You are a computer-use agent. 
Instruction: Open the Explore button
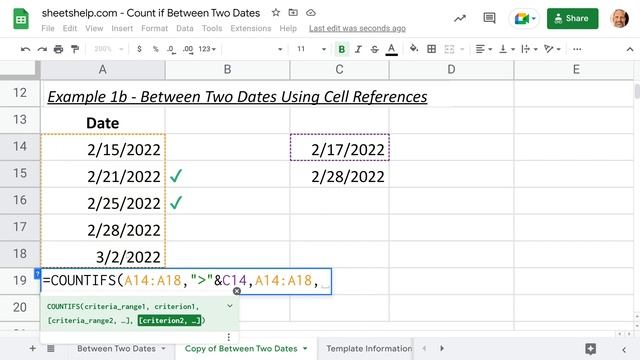point(591,349)
